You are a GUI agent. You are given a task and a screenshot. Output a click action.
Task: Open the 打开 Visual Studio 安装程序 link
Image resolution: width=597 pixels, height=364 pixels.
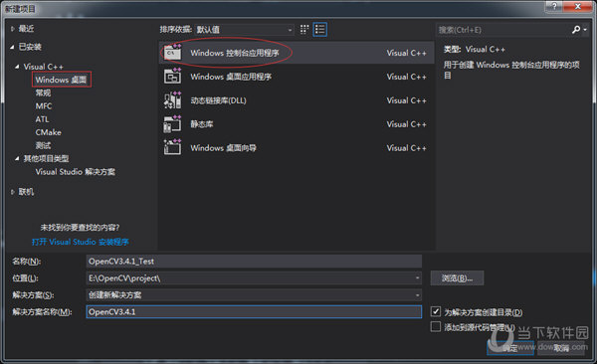[x=81, y=242]
